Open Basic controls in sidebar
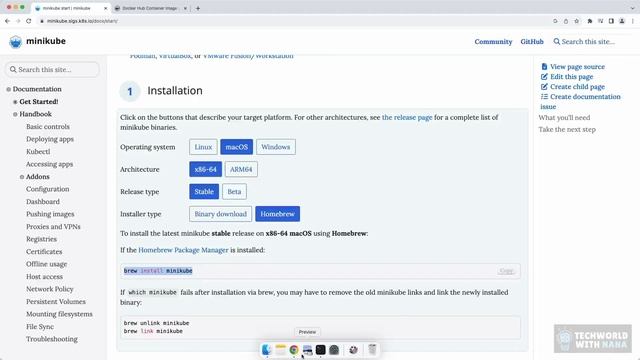The image size is (640, 360). (x=48, y=127)
